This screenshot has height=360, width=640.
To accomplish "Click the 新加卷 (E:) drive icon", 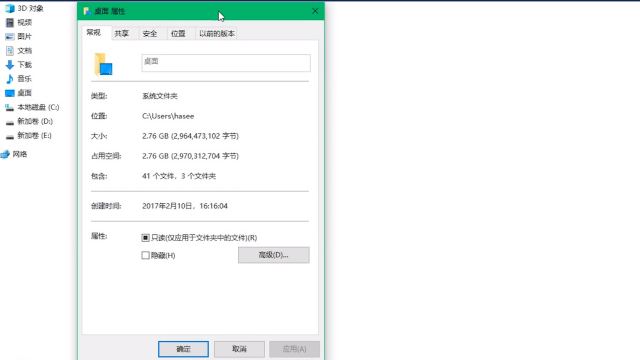I will [10, 136].
